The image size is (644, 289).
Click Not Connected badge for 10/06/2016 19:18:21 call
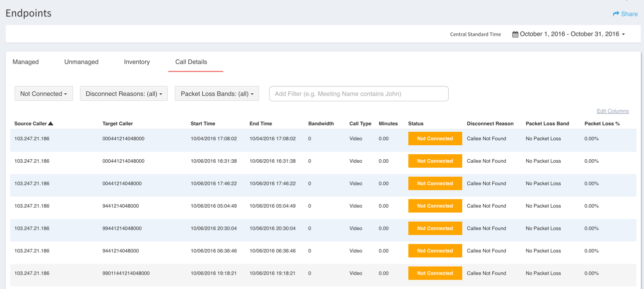tap(435, 274)
